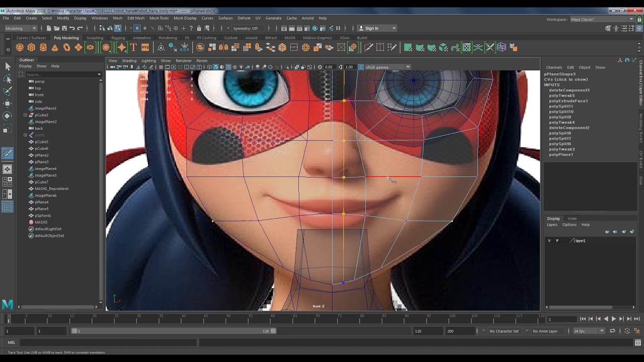
Task: Go to the start of playback range
Action: (583, 319)
